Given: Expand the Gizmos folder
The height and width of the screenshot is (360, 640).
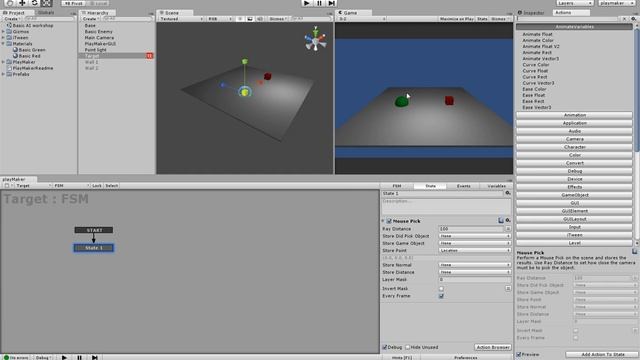Looking at the screenshot, I should coord(3,31).
